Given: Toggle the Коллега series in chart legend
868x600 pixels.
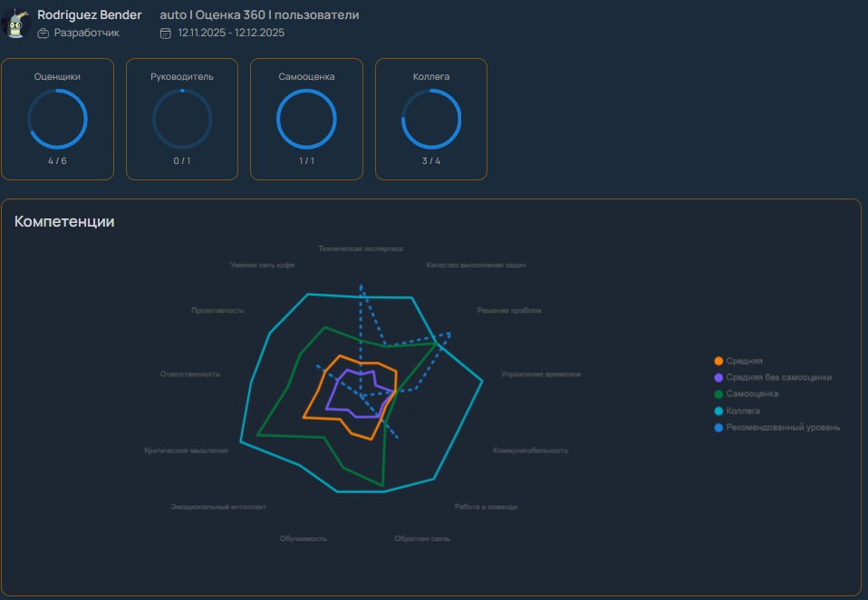Looking at the screenshot, I should click(x=743, y=411).
